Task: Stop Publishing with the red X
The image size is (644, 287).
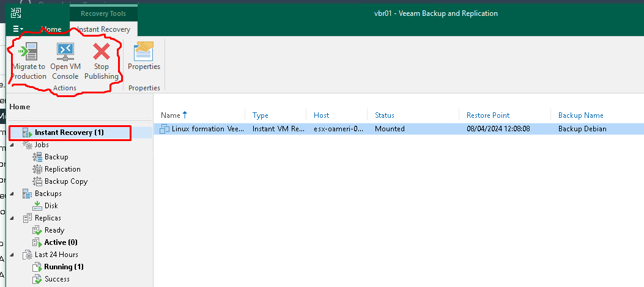Action: pos(102,62)
